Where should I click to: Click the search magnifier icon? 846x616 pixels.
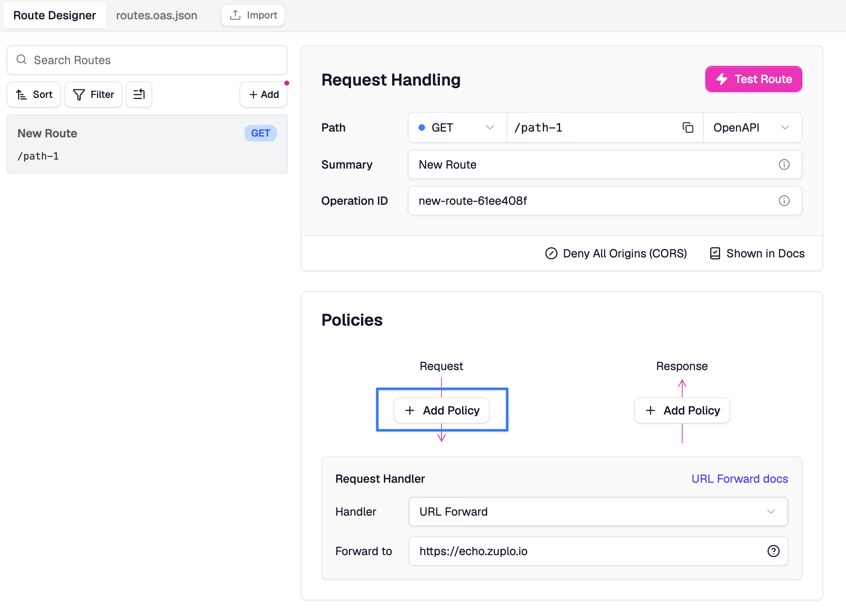(x=21, y=60)
